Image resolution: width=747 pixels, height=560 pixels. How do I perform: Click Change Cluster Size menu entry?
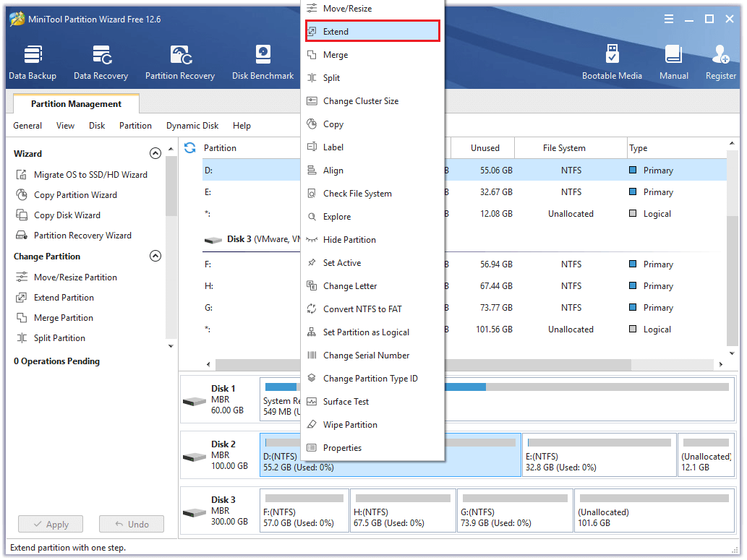click(372, 101)
